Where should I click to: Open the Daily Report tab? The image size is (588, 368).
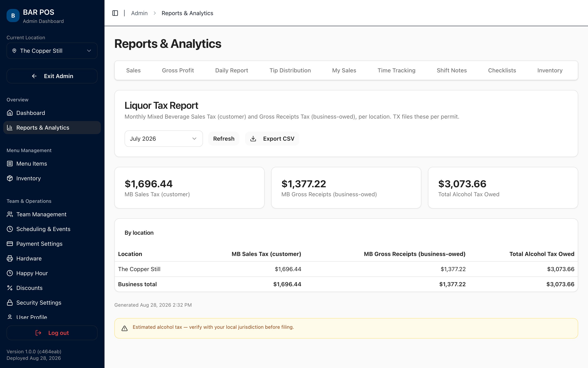232,70
